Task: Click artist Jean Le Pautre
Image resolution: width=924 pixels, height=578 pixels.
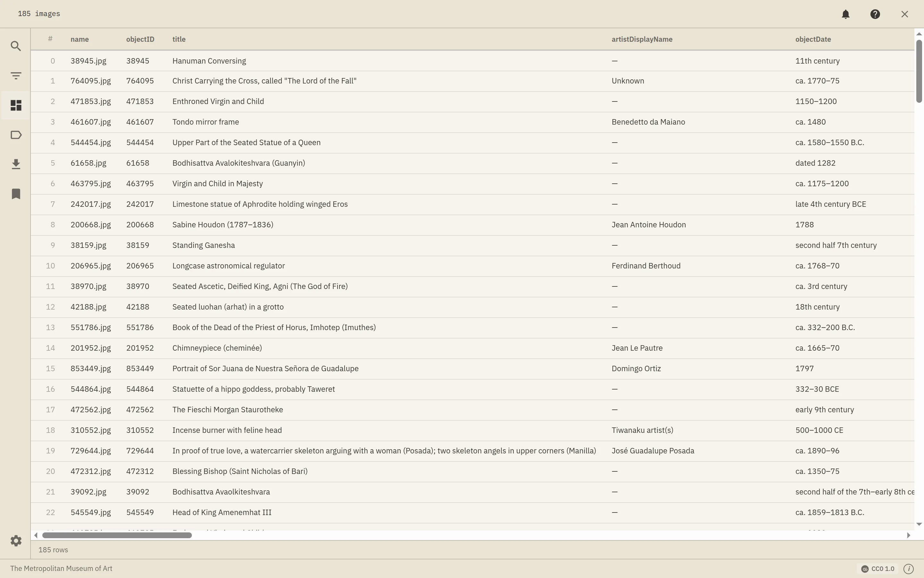Action: 637,348
